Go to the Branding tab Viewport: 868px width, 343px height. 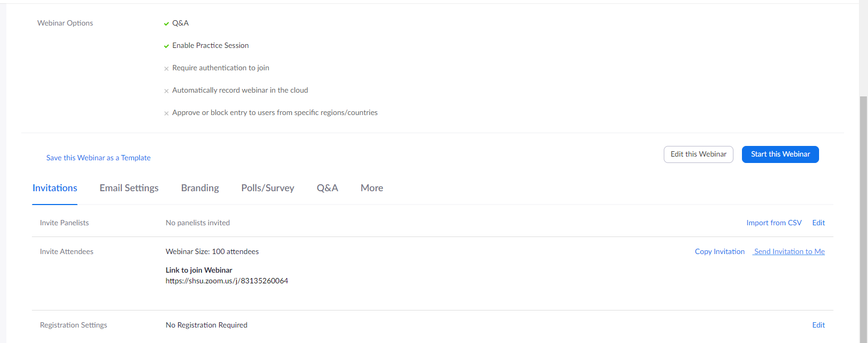(x=200, y=188)
